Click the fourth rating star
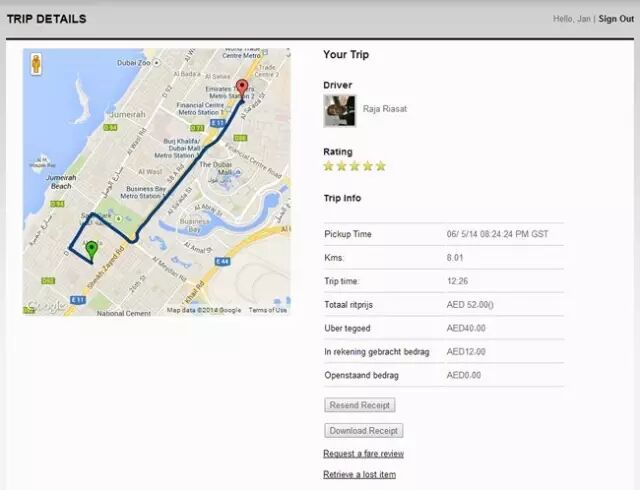Viewport: 640px width, 490px height. coord(368,166)
